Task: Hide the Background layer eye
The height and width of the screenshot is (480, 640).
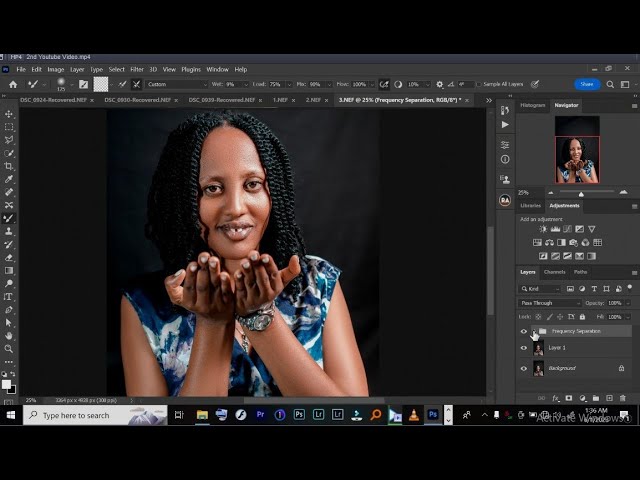Action: 524,369
